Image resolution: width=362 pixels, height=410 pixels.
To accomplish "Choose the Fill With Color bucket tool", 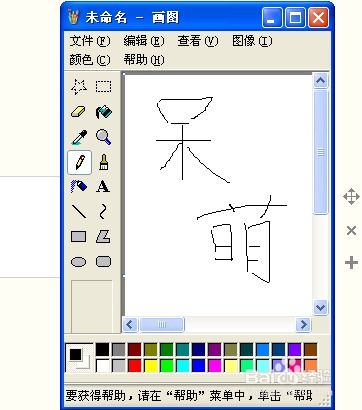I will (x=103, y=112).
